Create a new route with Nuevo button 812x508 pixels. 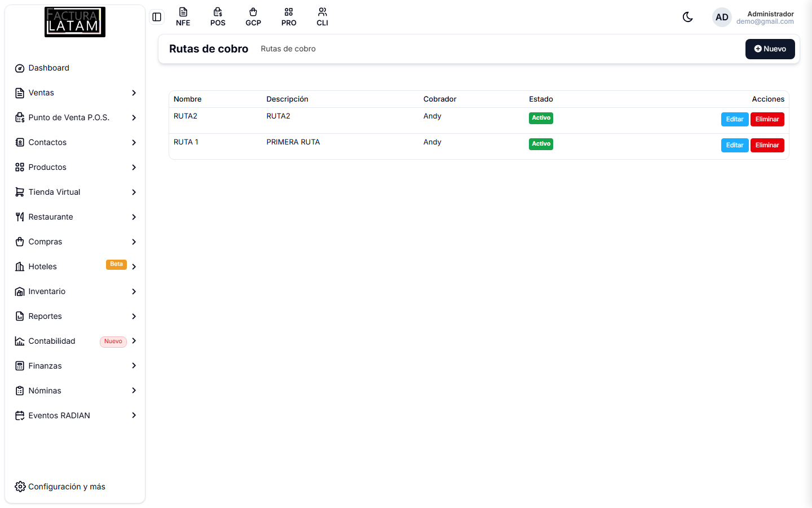click(770, 49)
